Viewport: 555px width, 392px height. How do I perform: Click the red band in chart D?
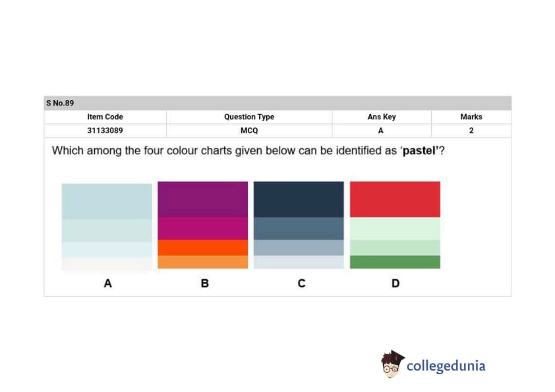pos(395,199)
